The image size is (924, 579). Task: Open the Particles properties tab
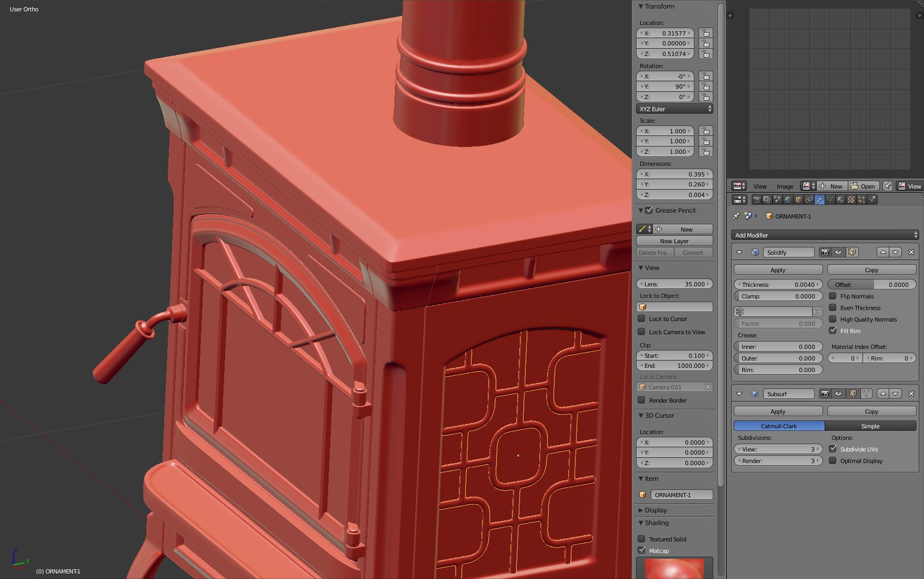click(x=861, y=200)
